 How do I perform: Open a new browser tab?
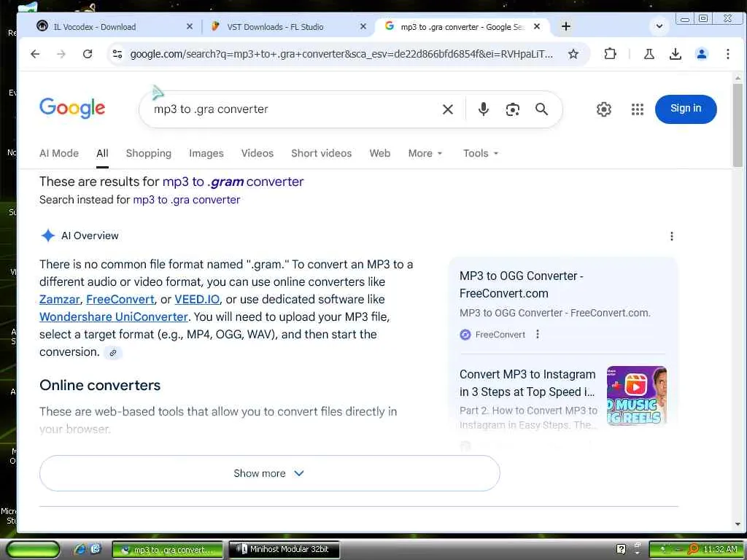coord(565,27)
